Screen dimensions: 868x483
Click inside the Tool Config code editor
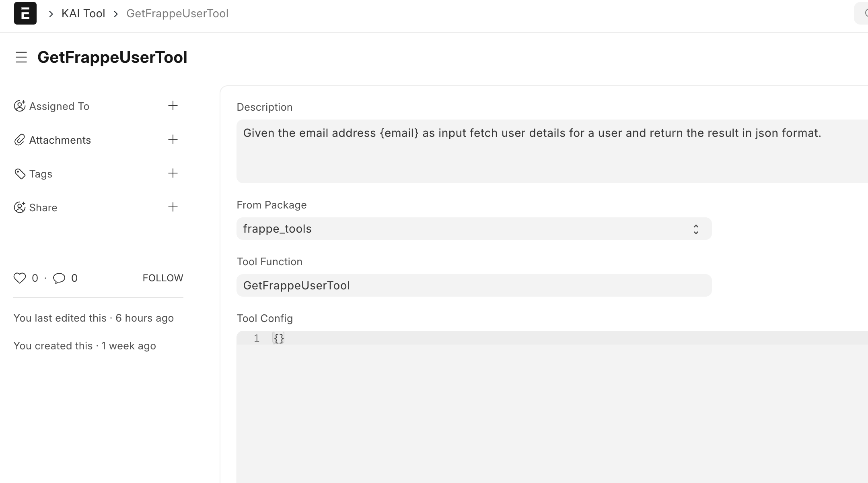[x=551, y=402]
